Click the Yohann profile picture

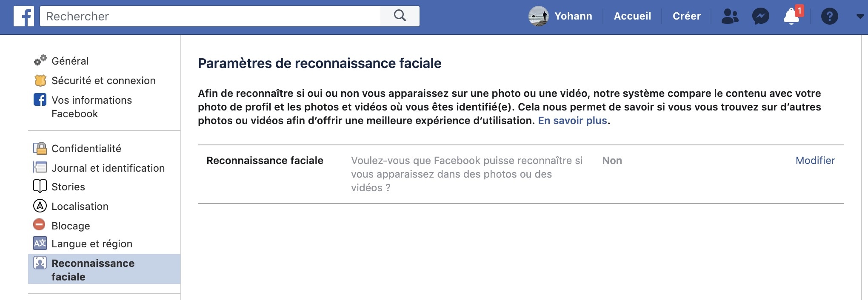coord(538,16)
